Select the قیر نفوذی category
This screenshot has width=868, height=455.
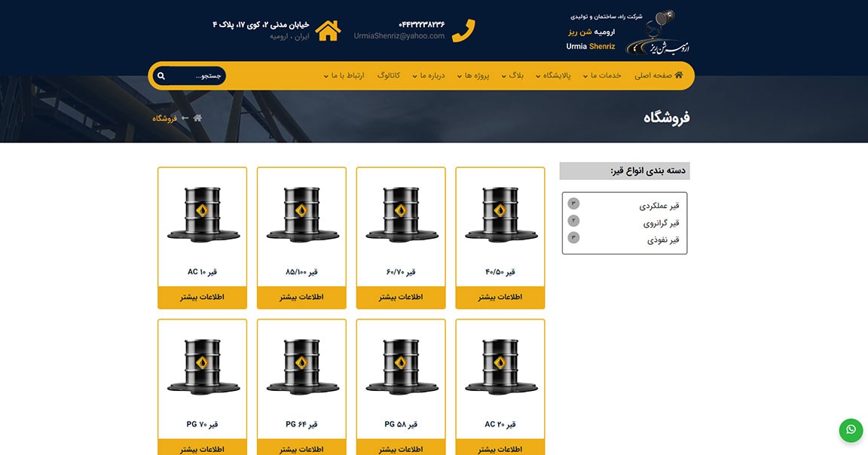[x=662, y=240]
